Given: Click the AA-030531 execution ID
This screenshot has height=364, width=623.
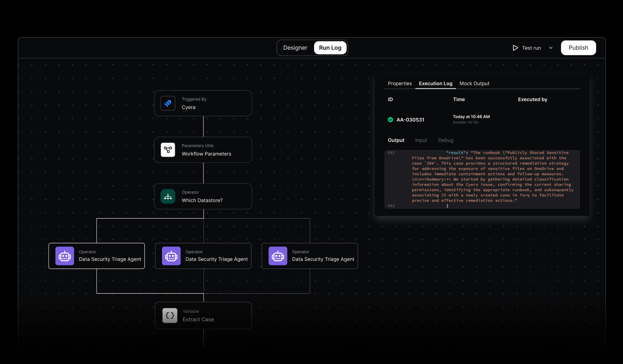Looking at the screenshot, I should coord(410,120).
